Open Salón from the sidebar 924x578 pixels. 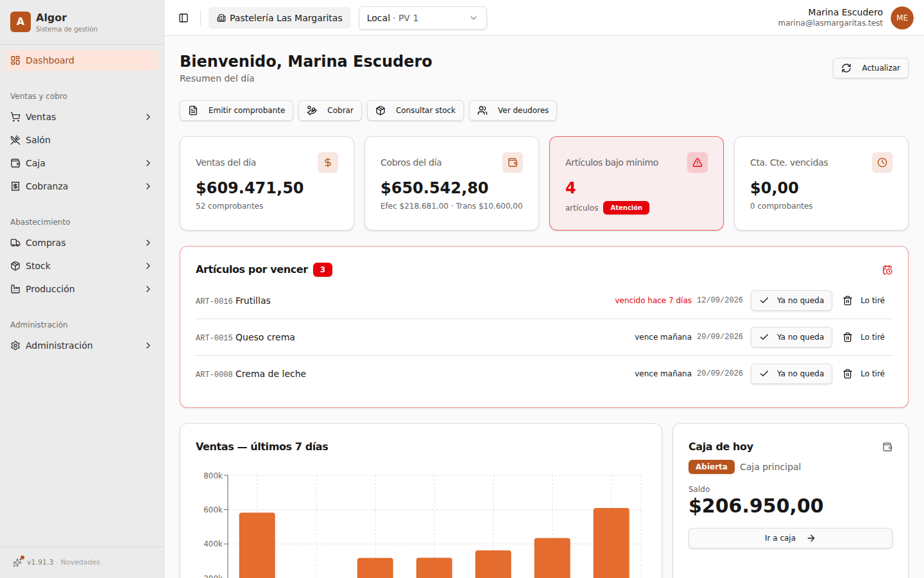(82, 140)
